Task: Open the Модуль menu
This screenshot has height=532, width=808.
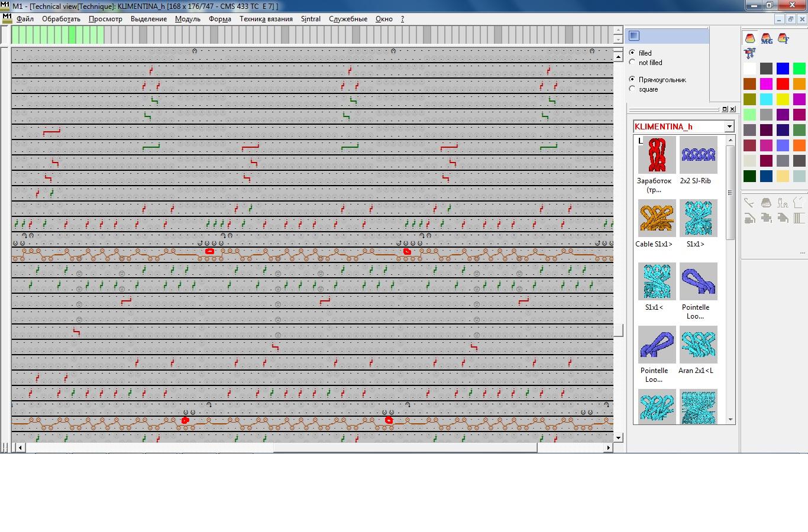Action: click(x=188, y=19)
